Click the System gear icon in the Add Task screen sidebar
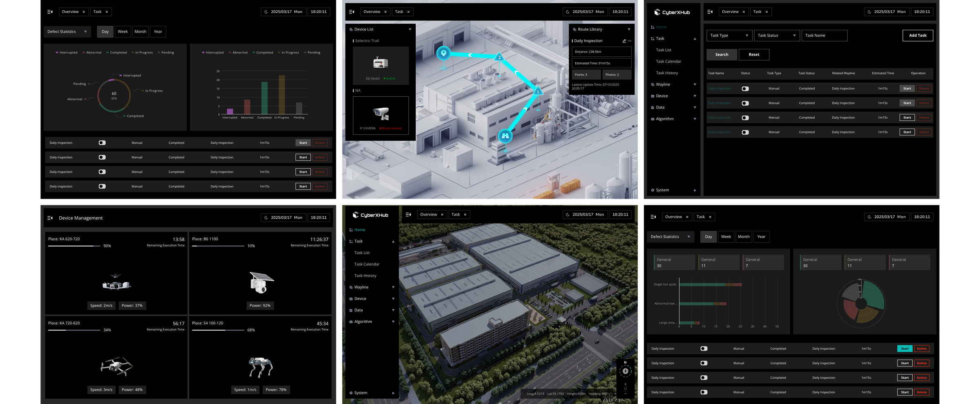 653,190
